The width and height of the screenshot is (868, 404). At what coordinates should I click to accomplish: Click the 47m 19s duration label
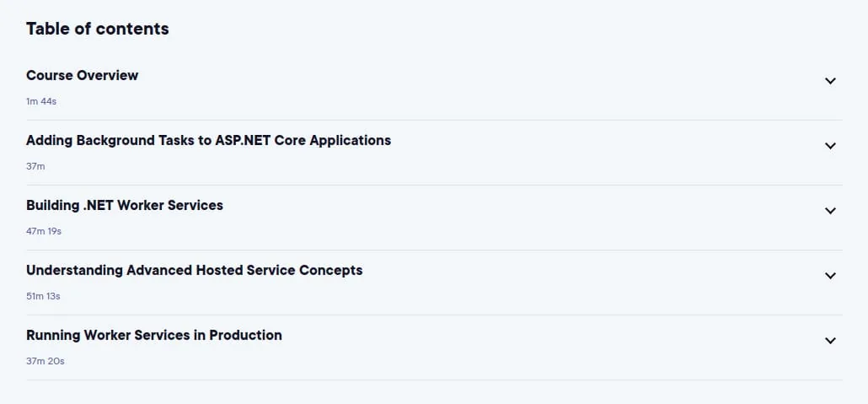pyautogui.click(x=44, y=231)
